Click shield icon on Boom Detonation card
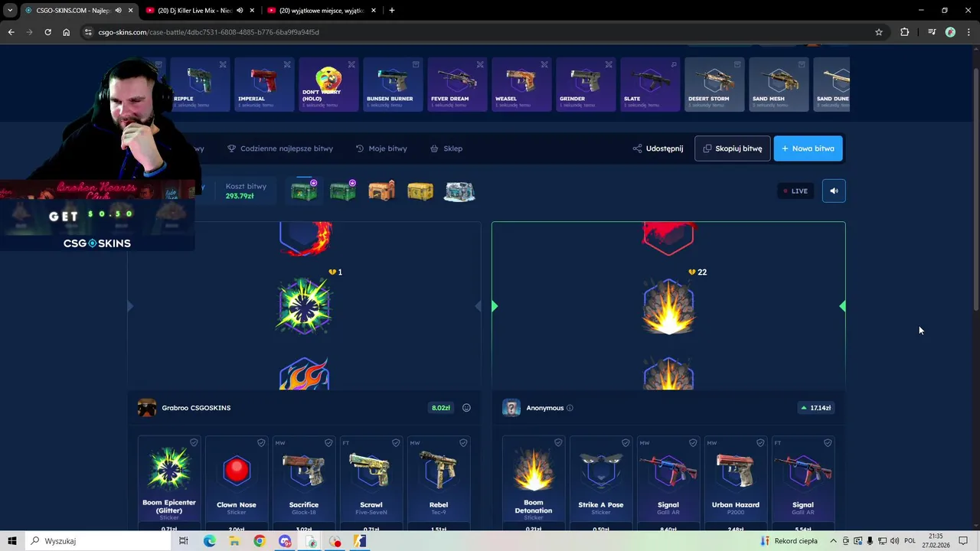Viewport: 980px width, 551px height. coord(558,442)
